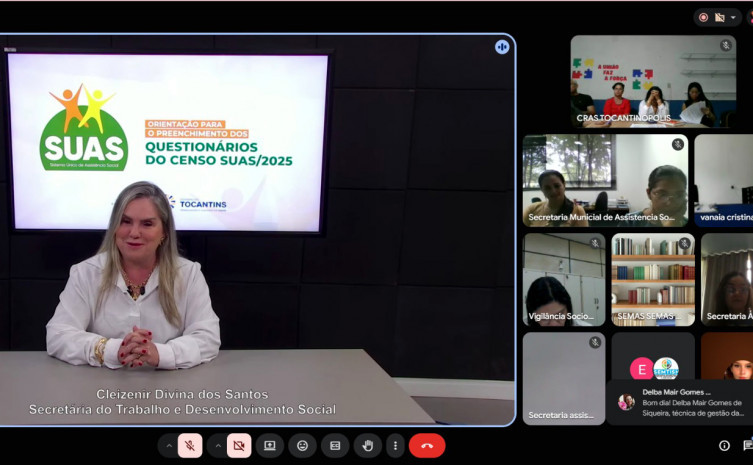This screenshot has width=753, height=465.
Task: Click the present screen icon
Action: click(270, 446)
